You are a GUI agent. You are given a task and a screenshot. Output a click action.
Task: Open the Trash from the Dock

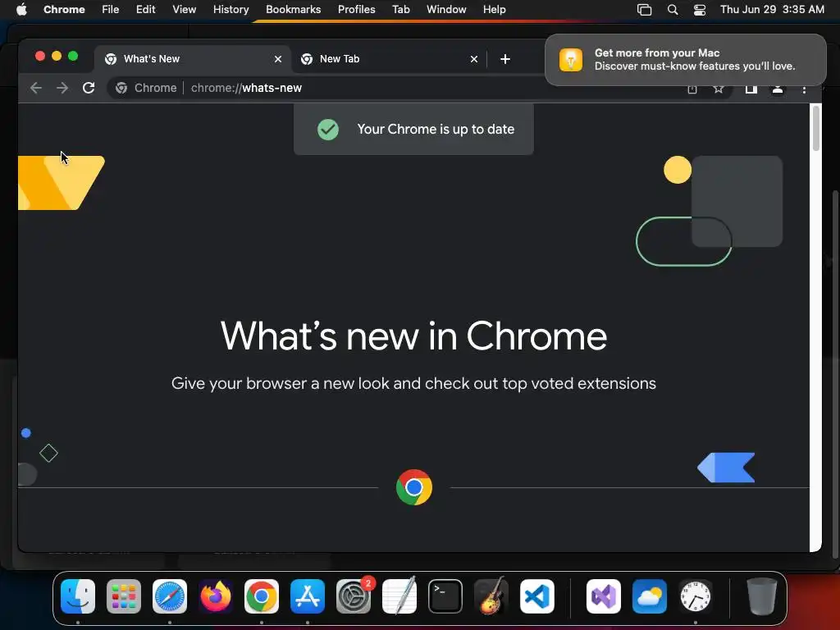(x=762, y=596)
